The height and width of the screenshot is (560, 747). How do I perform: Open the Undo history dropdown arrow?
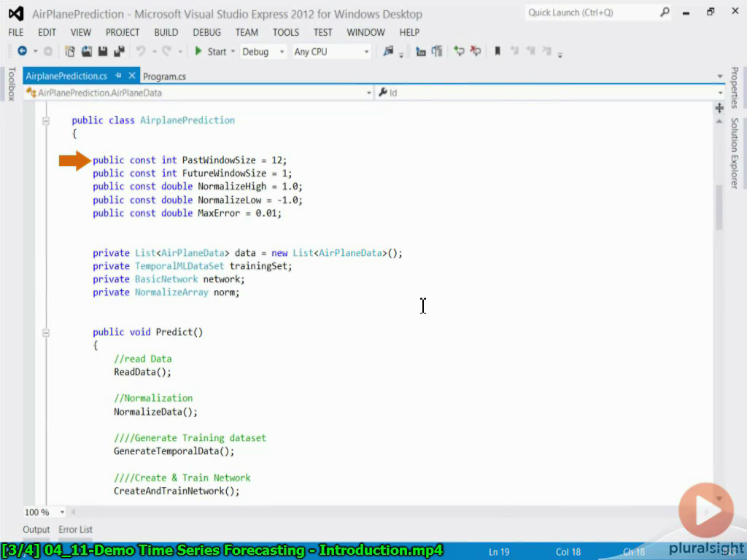tap(154, 52)
